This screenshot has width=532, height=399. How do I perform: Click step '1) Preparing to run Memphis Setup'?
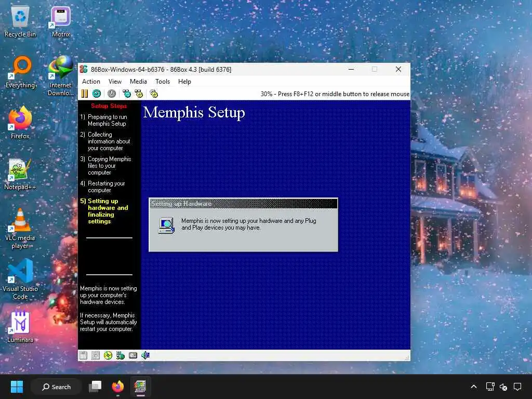pyautogui.click(x=104, y=120)
